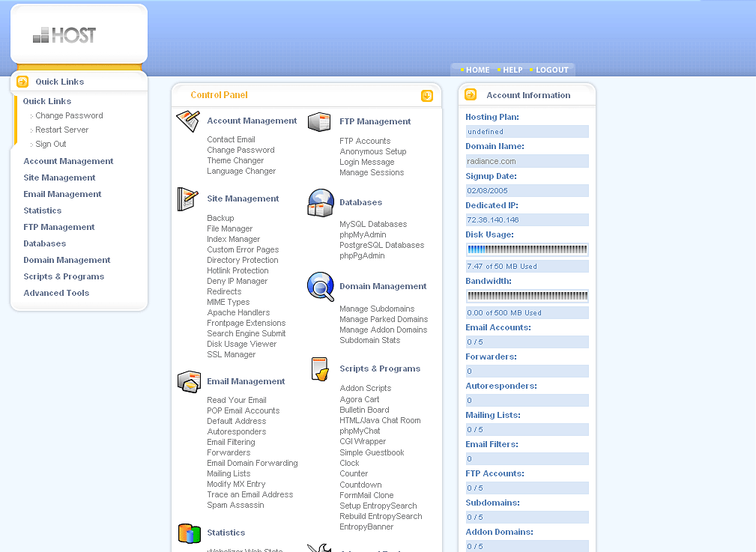Image resolution: width=756 pixels, height=552 pixels.
Task: Open the HOME navigation tab
Action: pyautogui.click(x=477, y=70)
